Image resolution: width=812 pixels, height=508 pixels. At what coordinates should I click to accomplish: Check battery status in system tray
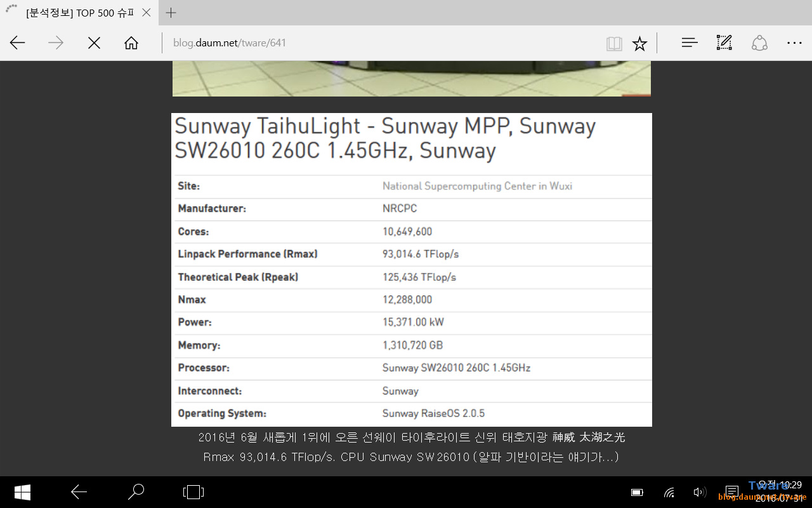[637, 492]
